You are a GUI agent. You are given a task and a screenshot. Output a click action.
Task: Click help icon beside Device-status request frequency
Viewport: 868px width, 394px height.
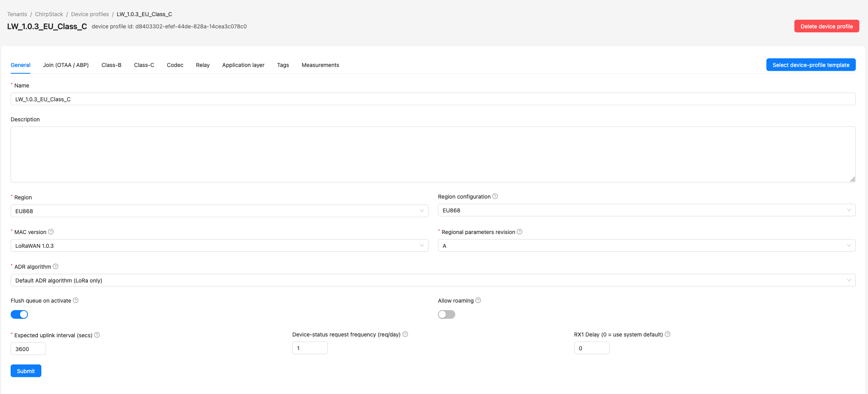tap(405, 334)
